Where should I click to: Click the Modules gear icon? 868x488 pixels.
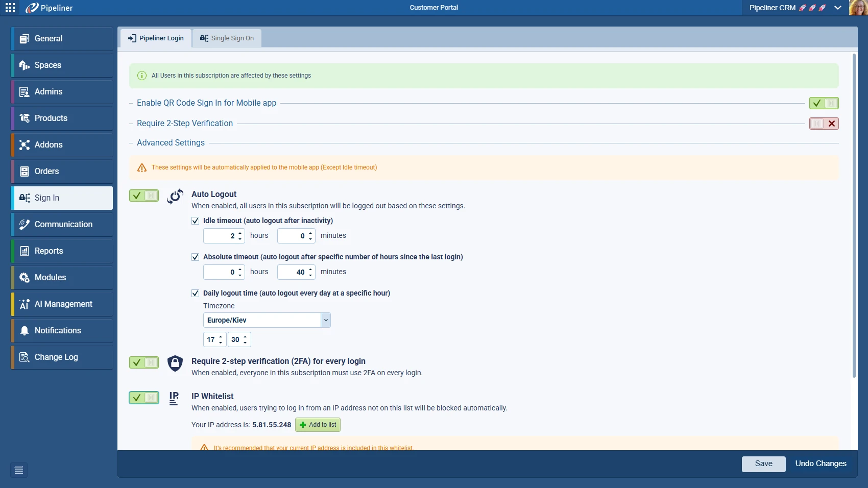coord(24,278)
